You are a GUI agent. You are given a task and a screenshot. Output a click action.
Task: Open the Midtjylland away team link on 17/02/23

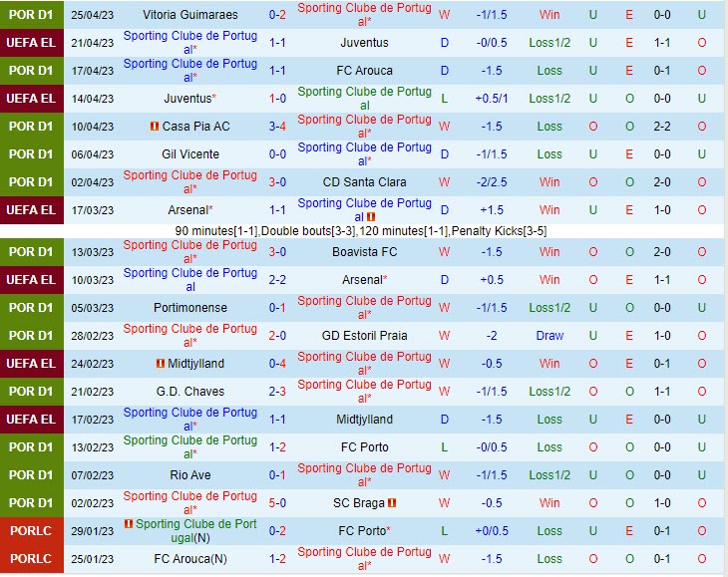pyautogui.click(x=364, y=420)
